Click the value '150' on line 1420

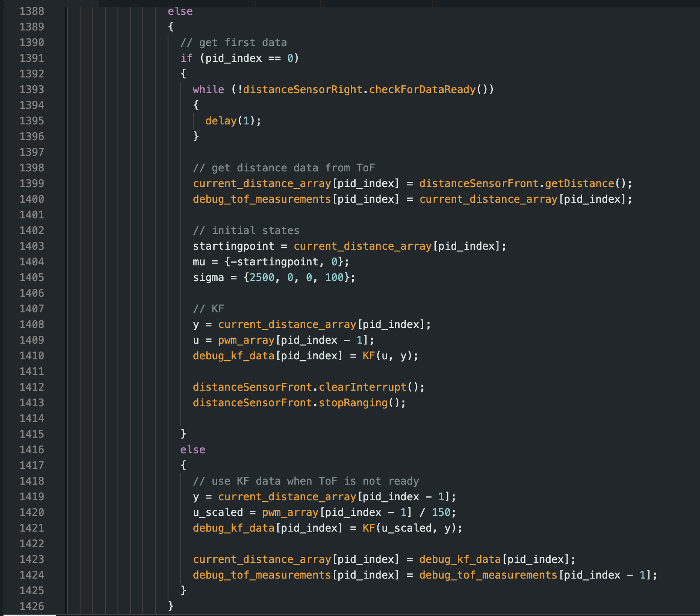[x=441, y=512]
